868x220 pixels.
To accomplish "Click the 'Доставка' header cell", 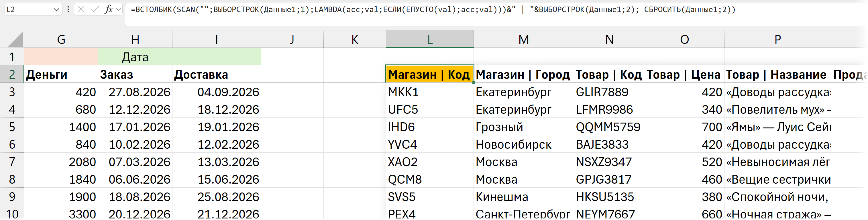I will click(217, 74).
